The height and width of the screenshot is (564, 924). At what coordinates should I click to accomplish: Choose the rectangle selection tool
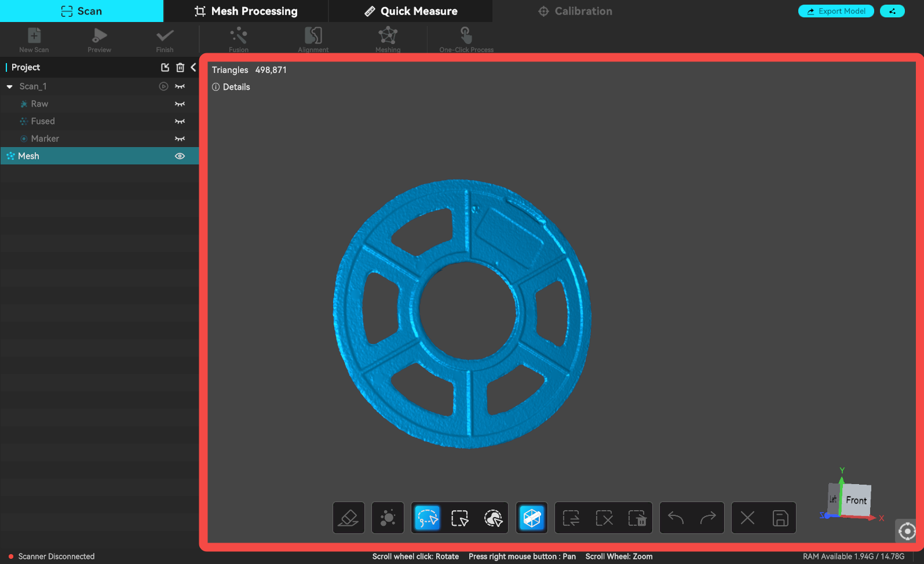[x=460, y=518]
